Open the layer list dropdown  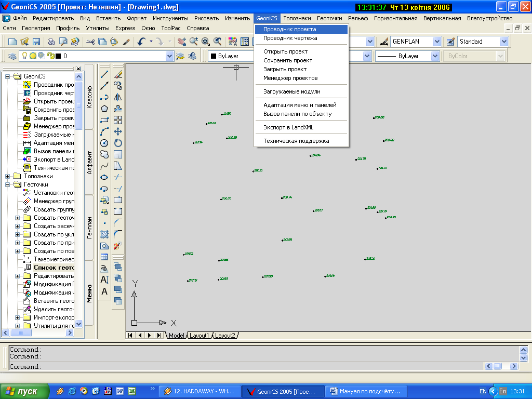[169, 56]
